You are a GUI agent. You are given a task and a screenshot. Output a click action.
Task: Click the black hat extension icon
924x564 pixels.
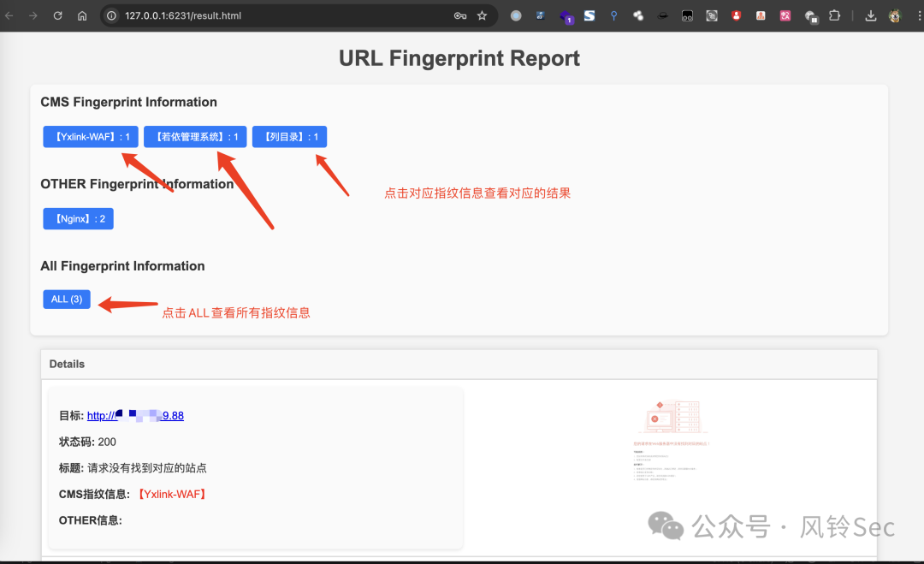click(x=663, y=15)
